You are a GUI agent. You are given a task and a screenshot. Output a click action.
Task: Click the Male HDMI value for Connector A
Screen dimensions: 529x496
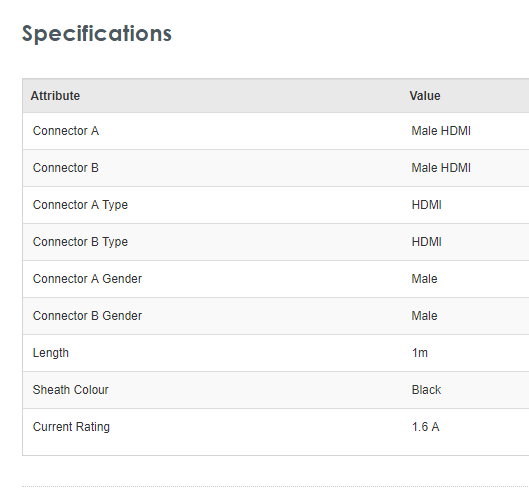point(441,131)
